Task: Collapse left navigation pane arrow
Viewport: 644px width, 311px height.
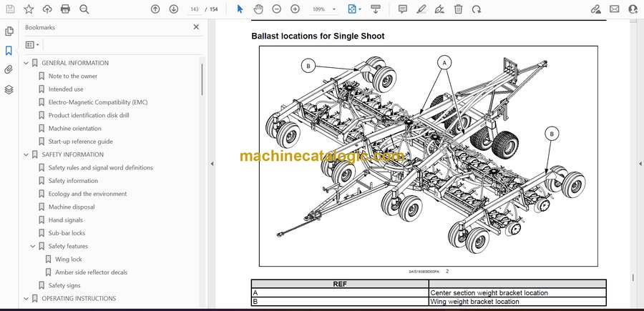Action: 212,164
